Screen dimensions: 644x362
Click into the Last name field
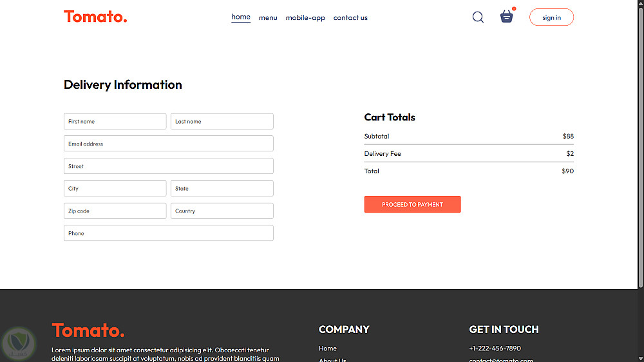point(222,122)
